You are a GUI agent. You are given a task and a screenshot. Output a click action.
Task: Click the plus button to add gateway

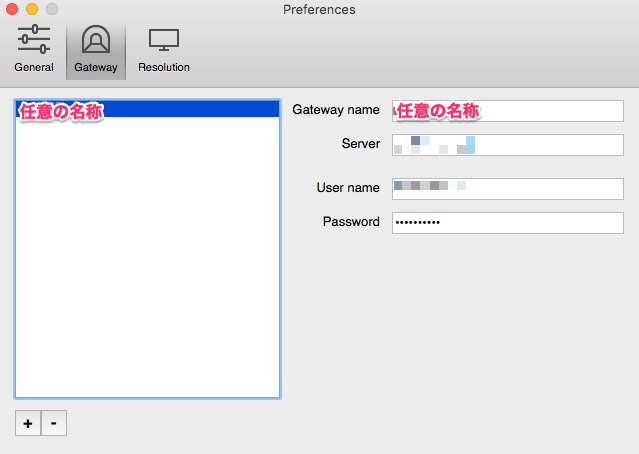coord(28,424)
